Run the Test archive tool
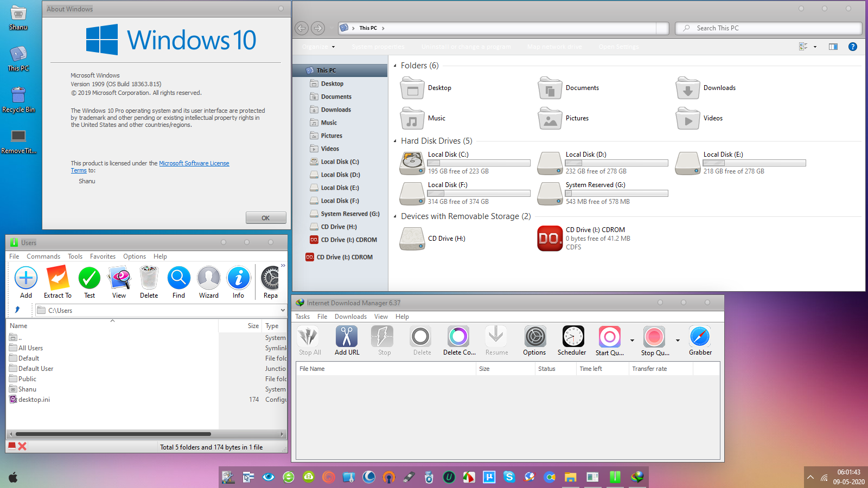The width and height of the screenshot is (868, 488). [x=90, y=278]
